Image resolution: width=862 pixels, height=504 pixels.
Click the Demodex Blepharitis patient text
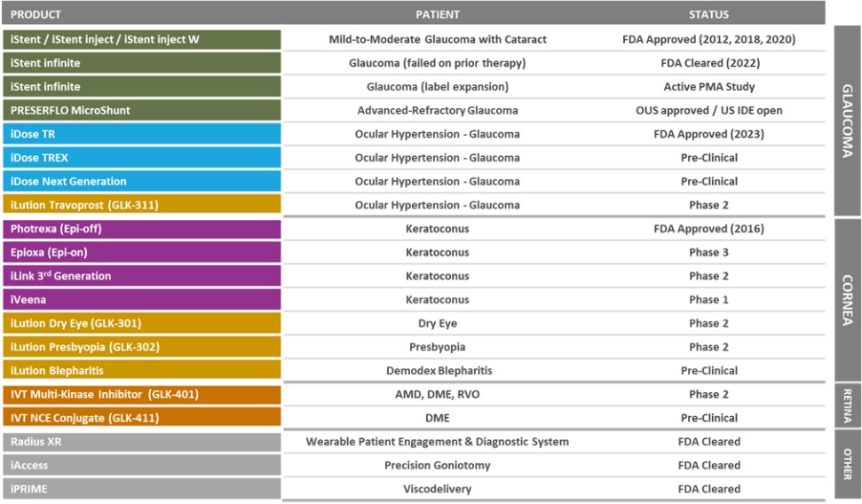[438, 371]
